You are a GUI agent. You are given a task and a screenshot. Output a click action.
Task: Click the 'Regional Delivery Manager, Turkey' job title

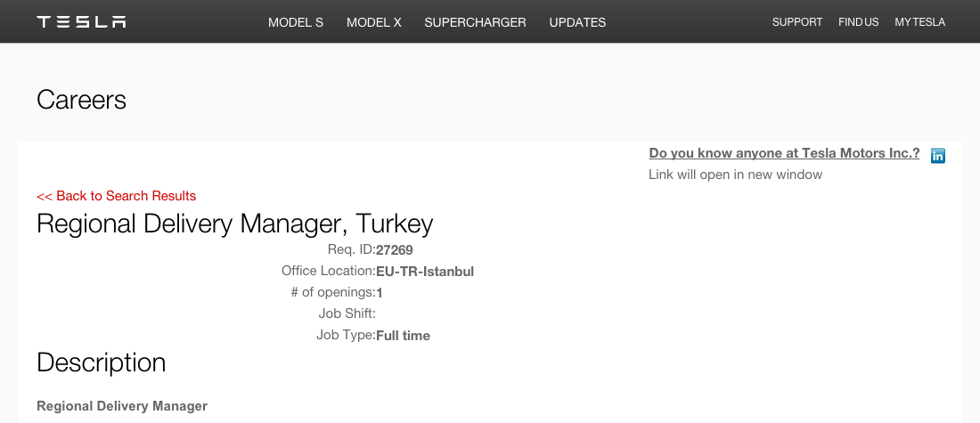click(234, 224)
